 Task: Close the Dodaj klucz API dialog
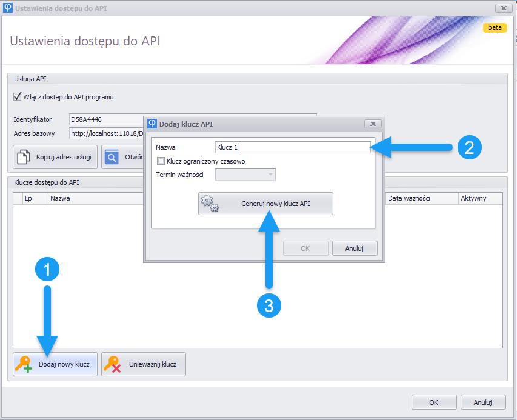tap(372, 124)
